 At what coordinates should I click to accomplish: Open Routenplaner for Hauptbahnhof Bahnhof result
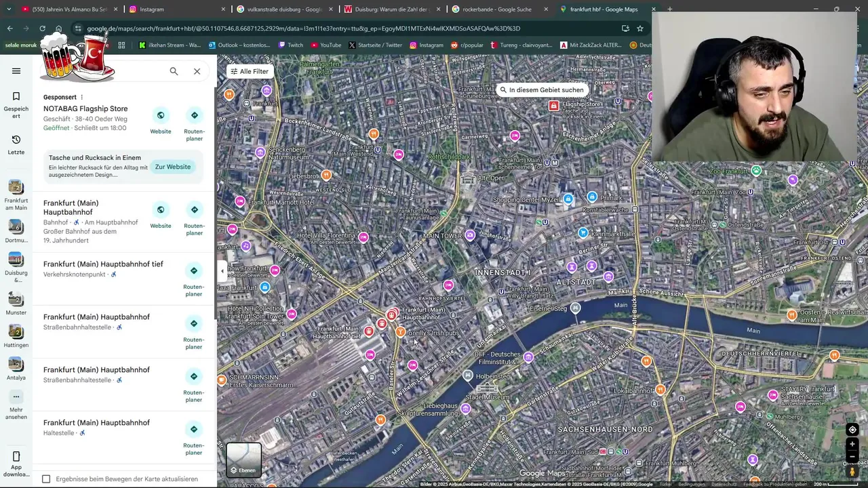tap(195, 209)
